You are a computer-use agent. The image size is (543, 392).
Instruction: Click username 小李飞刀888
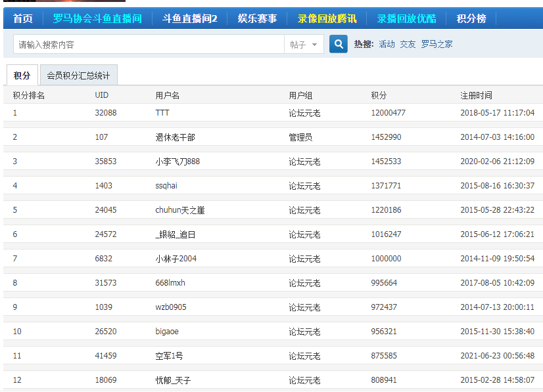(x=177, y=162)
